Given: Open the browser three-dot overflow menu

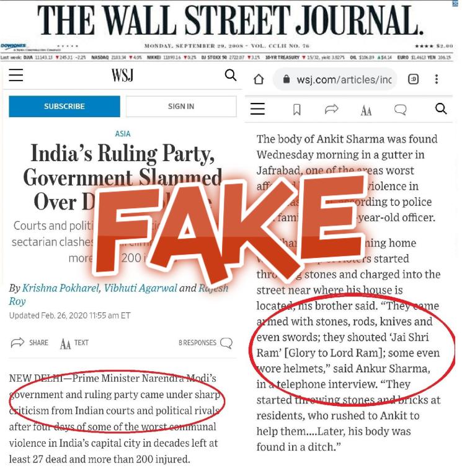Looking at the screenshot, I should click(437, 79).
